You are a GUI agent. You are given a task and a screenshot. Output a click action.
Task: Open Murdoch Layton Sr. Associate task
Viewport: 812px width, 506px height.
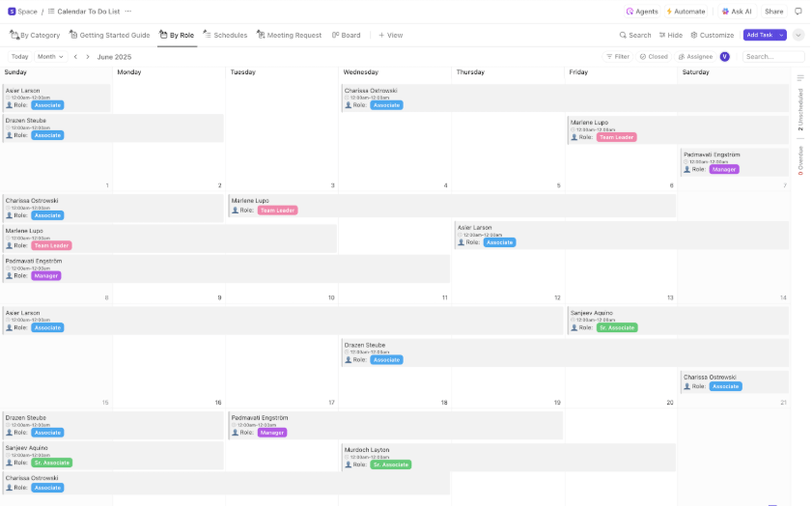509,458
